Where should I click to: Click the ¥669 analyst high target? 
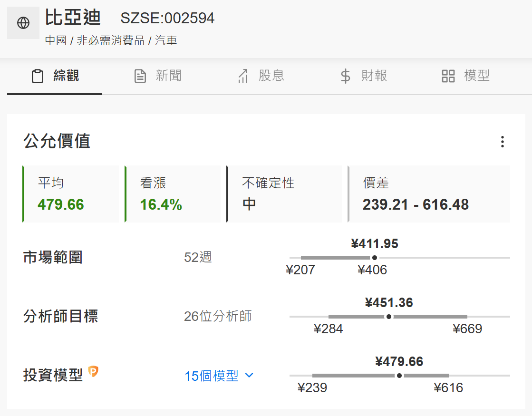[x=467, y=329]
